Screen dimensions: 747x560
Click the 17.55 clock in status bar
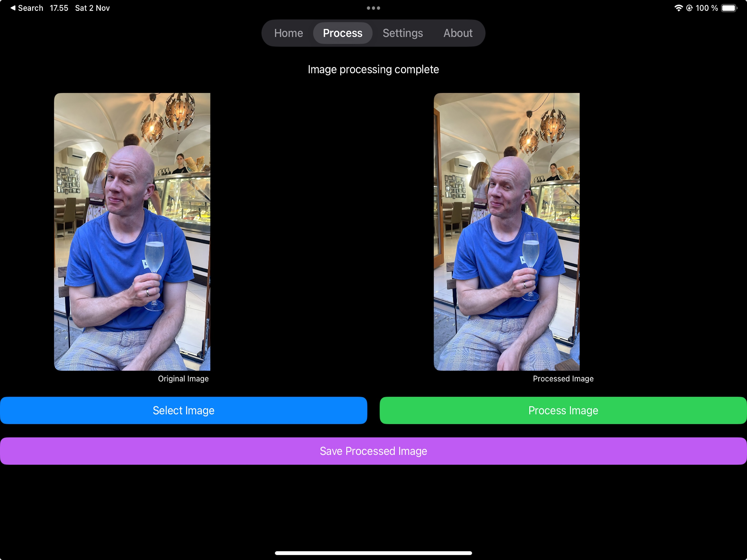59,8
